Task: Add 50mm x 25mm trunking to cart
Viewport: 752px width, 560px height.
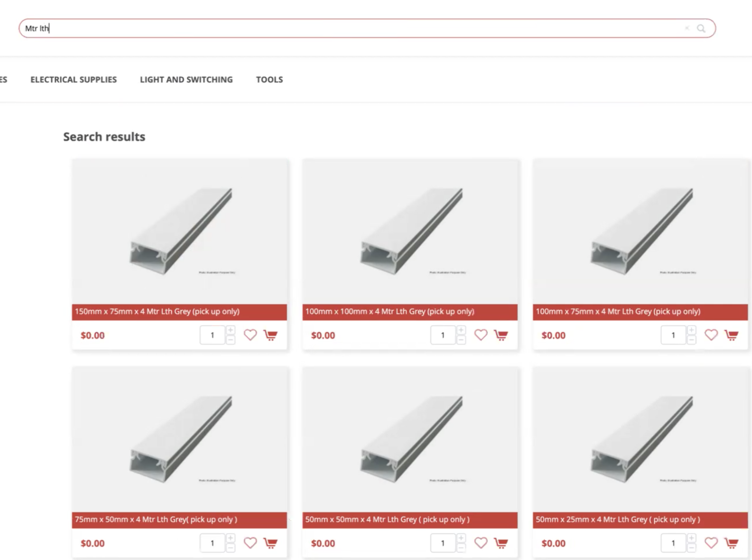Action: pyautogui.click(x=732, y=543)
